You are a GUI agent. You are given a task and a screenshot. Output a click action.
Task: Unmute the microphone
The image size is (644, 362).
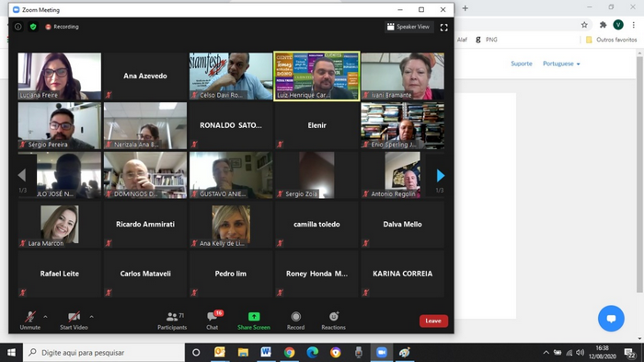tap(29, 321)
